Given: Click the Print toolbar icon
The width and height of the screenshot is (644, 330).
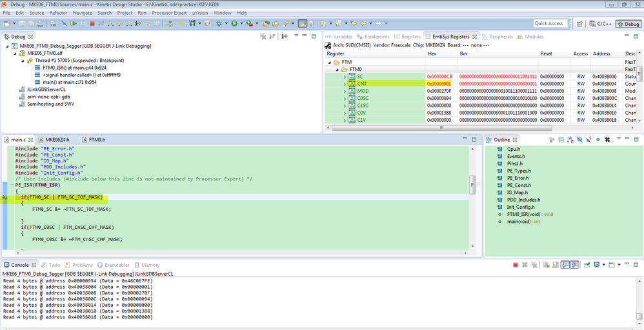Looking at the screenshot, I should 40,23.
